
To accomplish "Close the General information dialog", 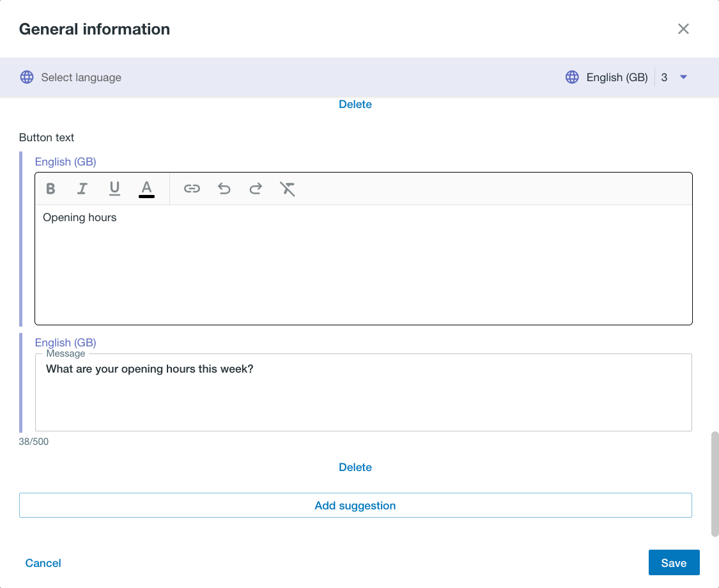I will (x=683, y=29).
